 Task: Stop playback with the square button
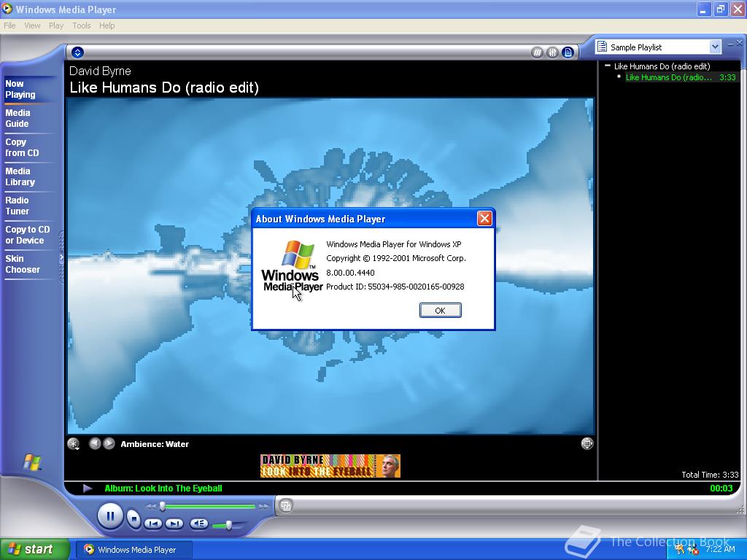134,518
